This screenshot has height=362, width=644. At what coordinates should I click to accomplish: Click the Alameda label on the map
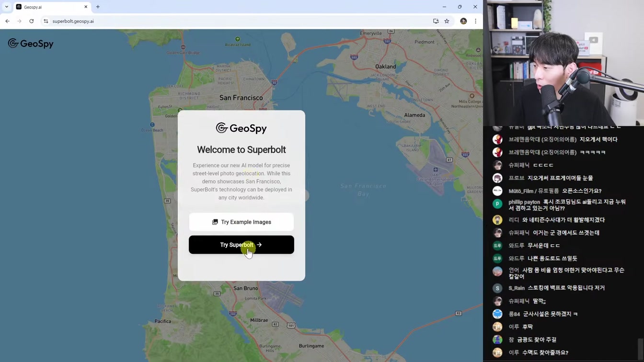tap(414, 115)
